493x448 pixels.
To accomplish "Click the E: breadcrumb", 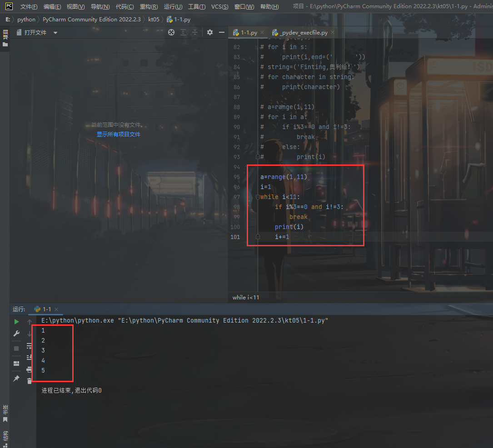I will click(8, 20).
